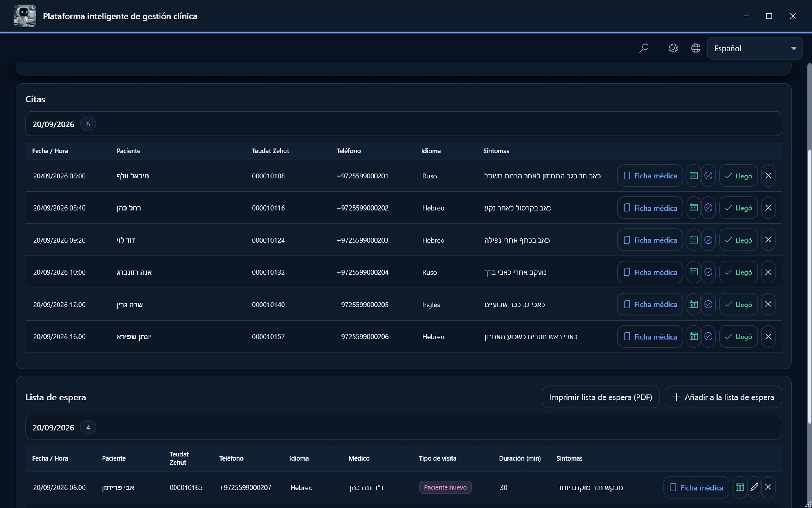Screen dimensions: 812x508
Task: Click the window resize grip corner
Action: point(808,504)
